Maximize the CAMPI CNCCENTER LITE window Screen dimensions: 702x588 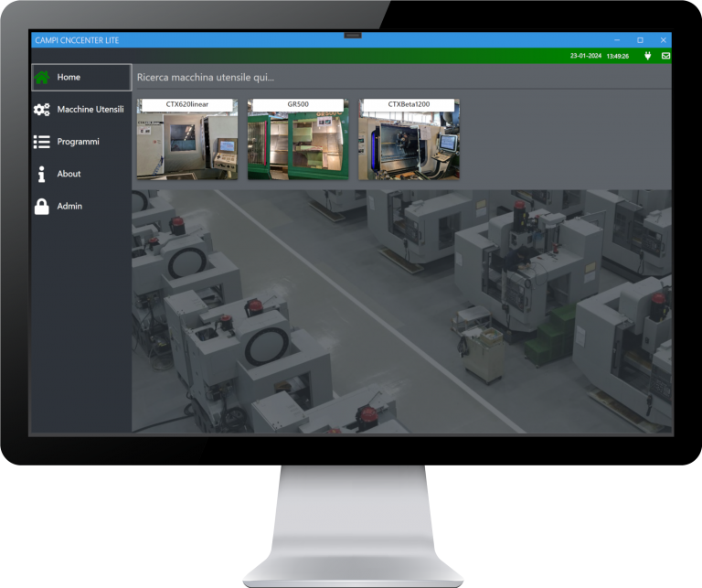click(x=640, y=40)
